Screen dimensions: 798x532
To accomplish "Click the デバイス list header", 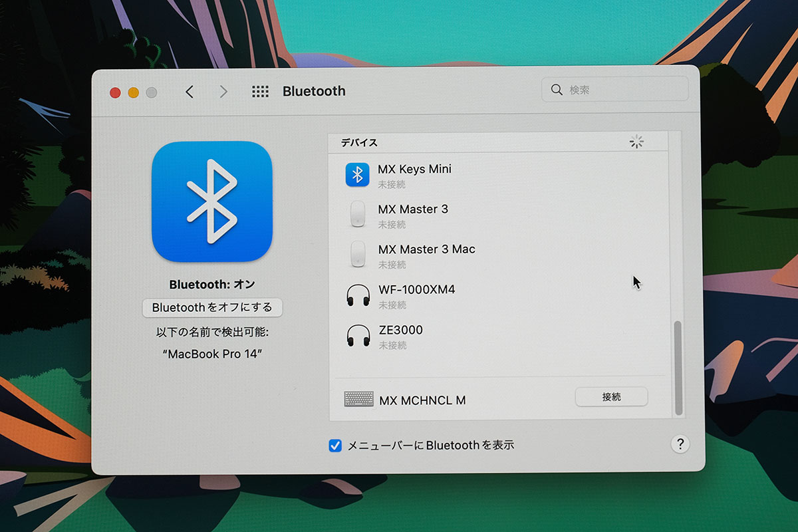I will pyautogui.click(x=360, y=142).
